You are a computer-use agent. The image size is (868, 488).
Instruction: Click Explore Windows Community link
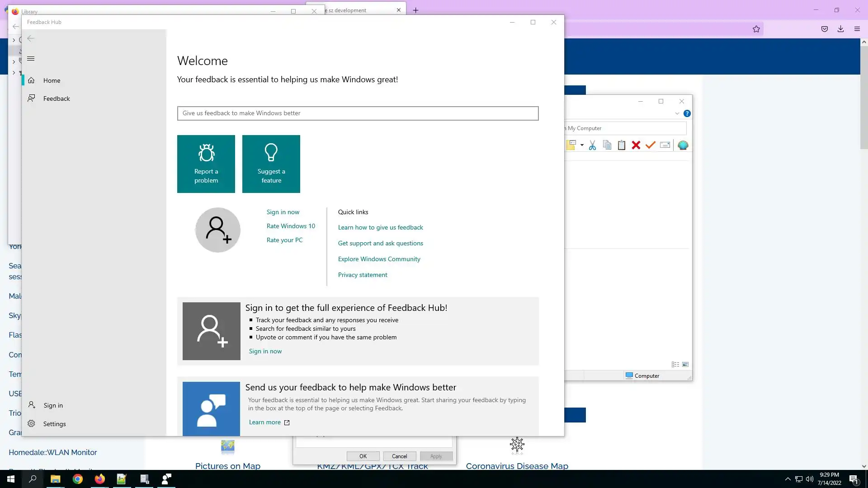click(379, 259)
